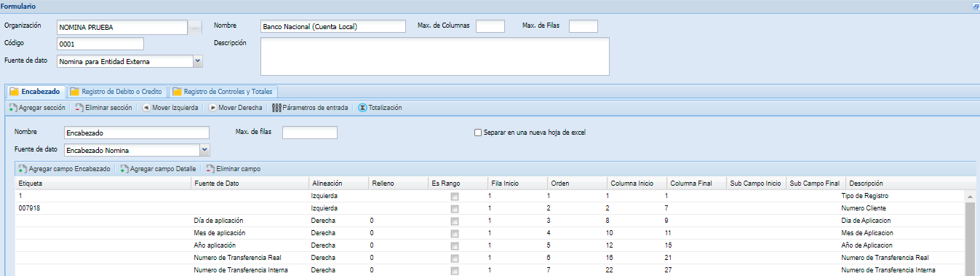Select Numero de Transferencia Real source cell
Image resolution: width=980 pixels, height=276 pixels.
[x=250, y=258]
